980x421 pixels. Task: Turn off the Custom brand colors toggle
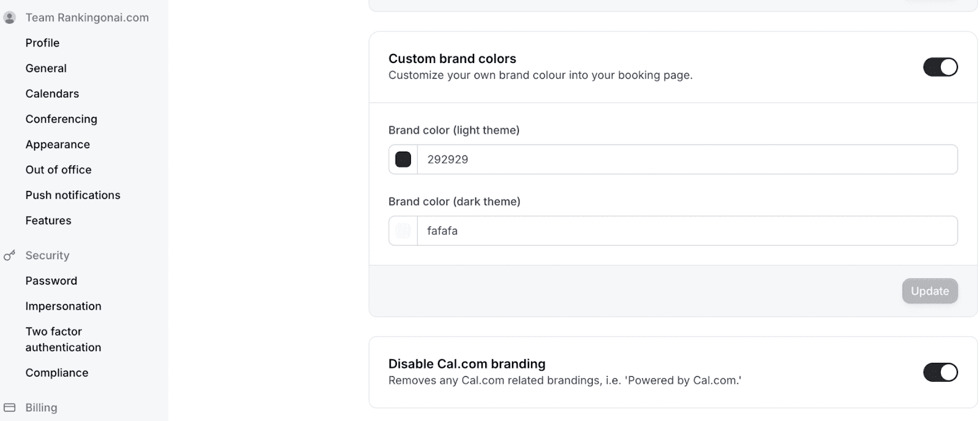click(x=941, y=67)
